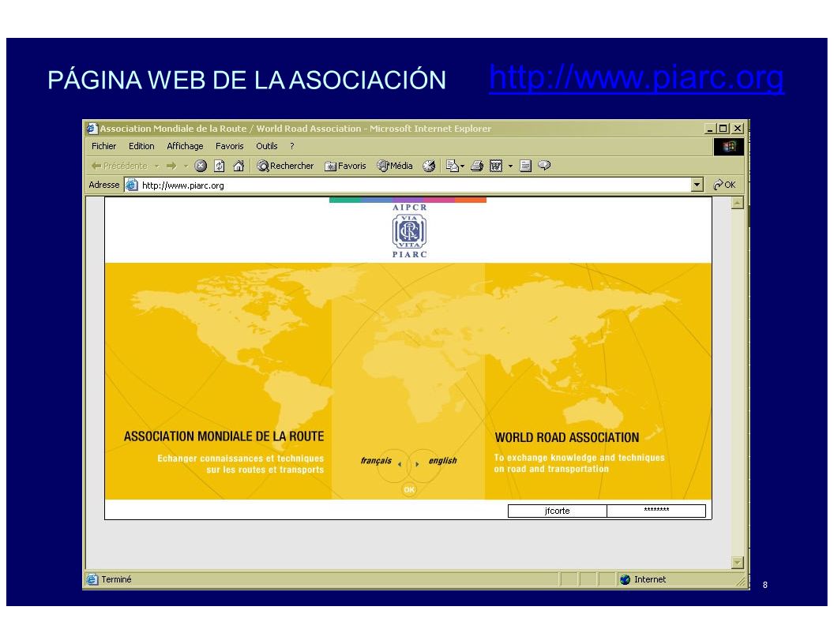The width and height of the screenshot is (834, 644).
Task: Open the ? help menu
Action: coord(292,146)
